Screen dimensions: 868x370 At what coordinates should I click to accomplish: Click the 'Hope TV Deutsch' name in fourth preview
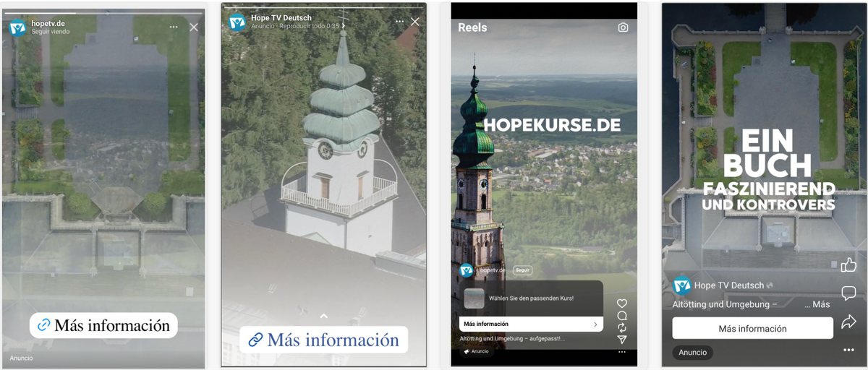(x=729, y=285)
